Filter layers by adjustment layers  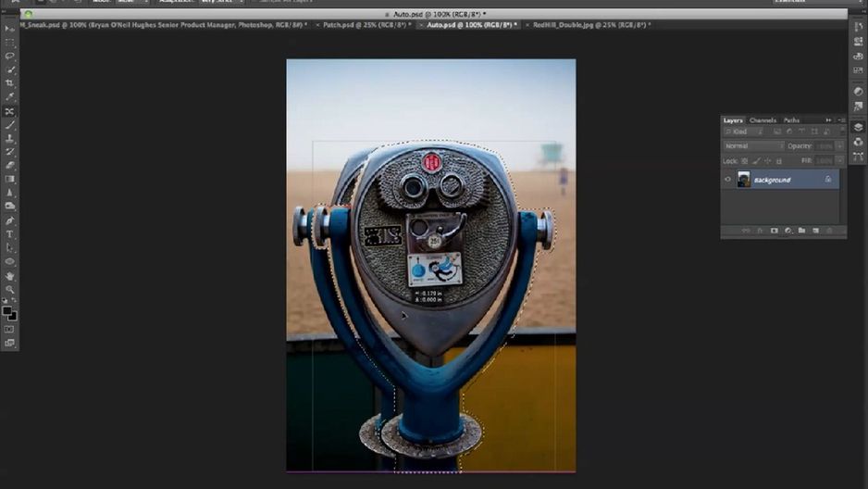(x=789, y=132)
